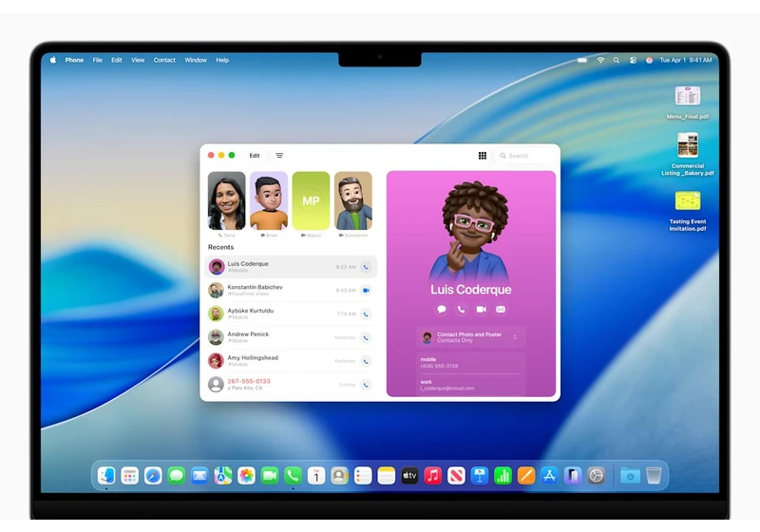Click the battery status icon
Viewport: 760px width, 532px height.
tap(582, 60)
